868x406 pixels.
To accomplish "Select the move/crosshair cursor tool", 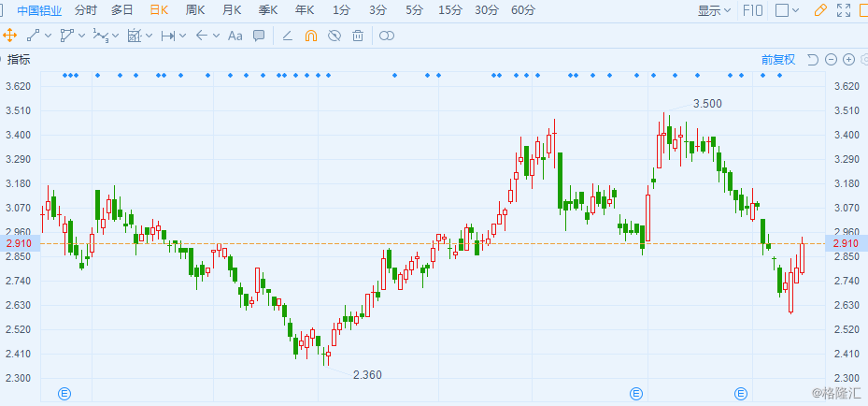I will [x=10, y=36].
